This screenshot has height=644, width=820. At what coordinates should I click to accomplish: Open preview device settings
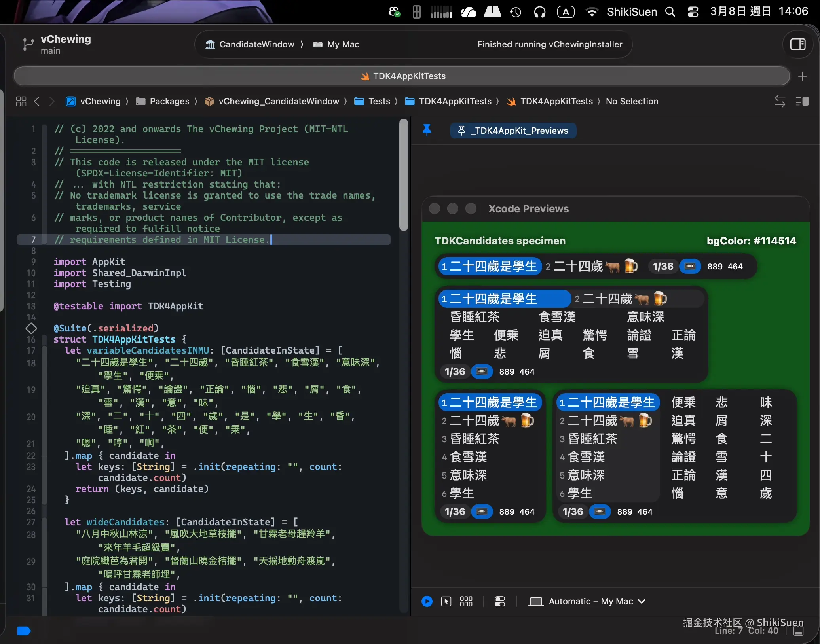(500, 601)
